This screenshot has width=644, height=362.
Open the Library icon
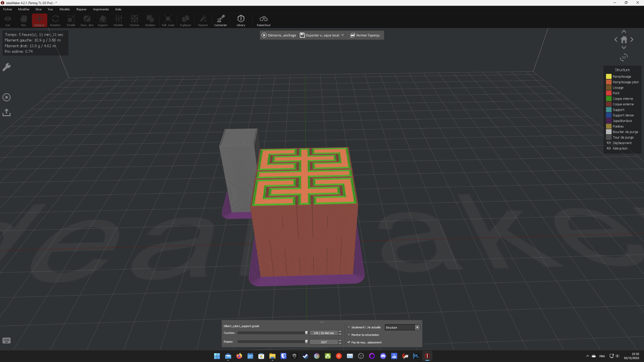pos(241,21)
